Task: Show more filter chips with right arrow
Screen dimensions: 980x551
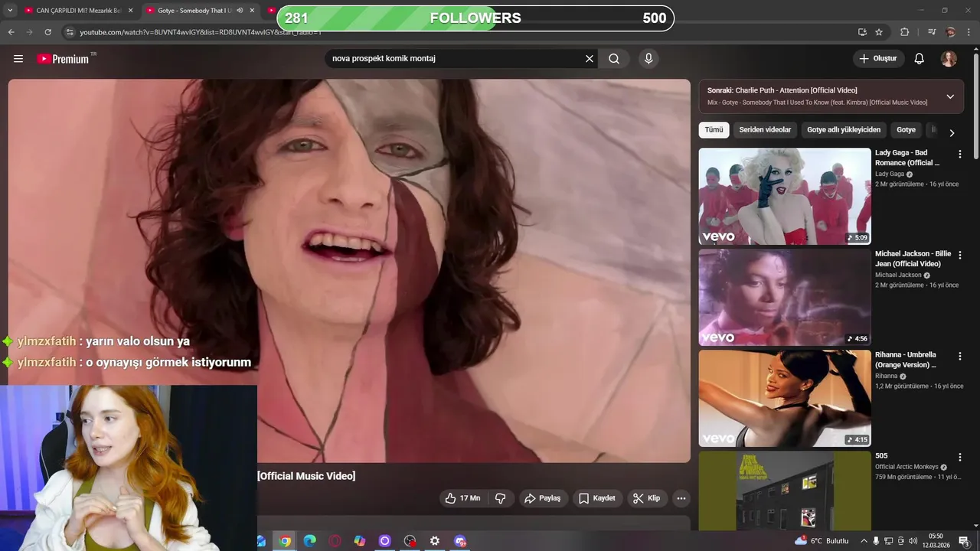Action: (x=952, y=133)
